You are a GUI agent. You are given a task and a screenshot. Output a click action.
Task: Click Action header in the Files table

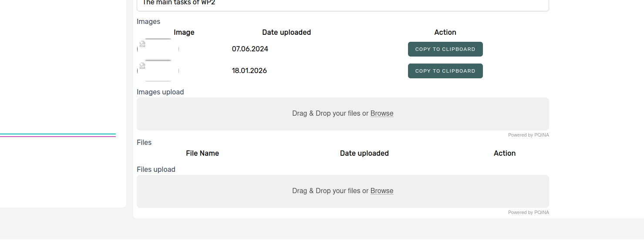pos(504,154)
